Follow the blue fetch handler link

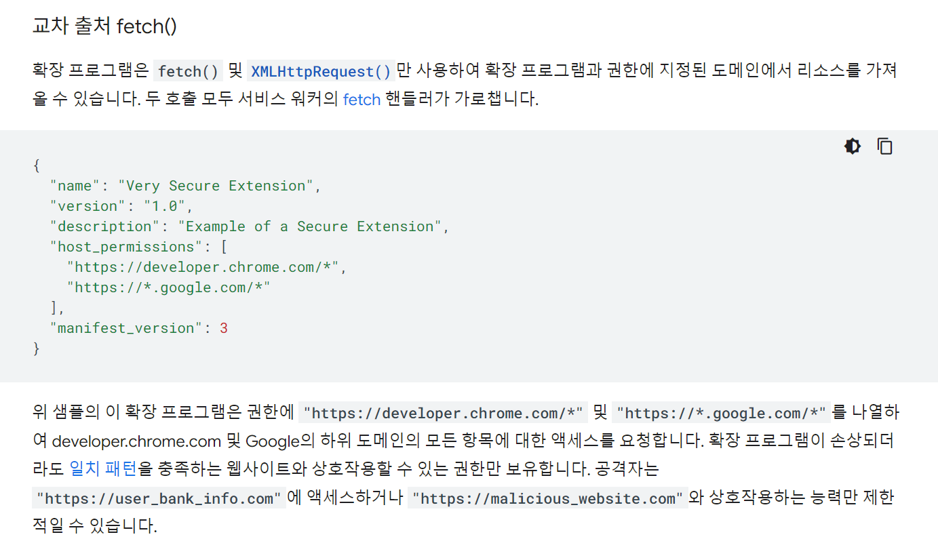click(x=361, y=100)
